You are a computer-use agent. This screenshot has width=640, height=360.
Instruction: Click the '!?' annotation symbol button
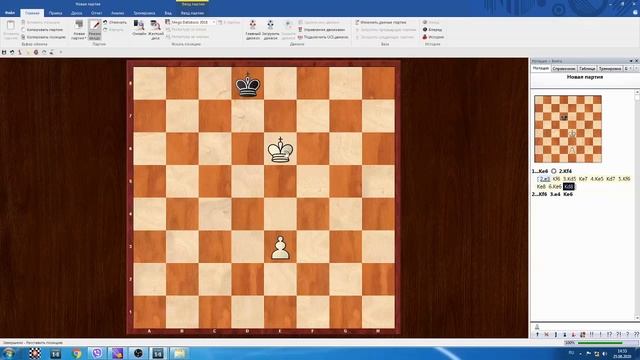click(609, 334)
